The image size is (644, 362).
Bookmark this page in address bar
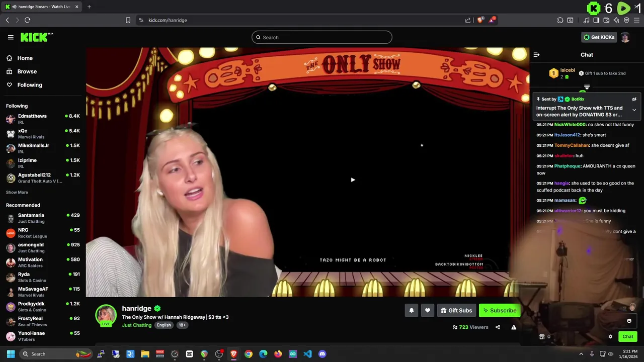point(128,20)
